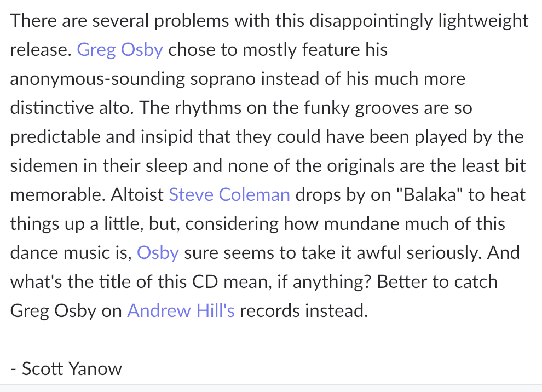Follow the standalone blue Osby link
Viewport: 542px width, 392px height.
click(158, 253)
